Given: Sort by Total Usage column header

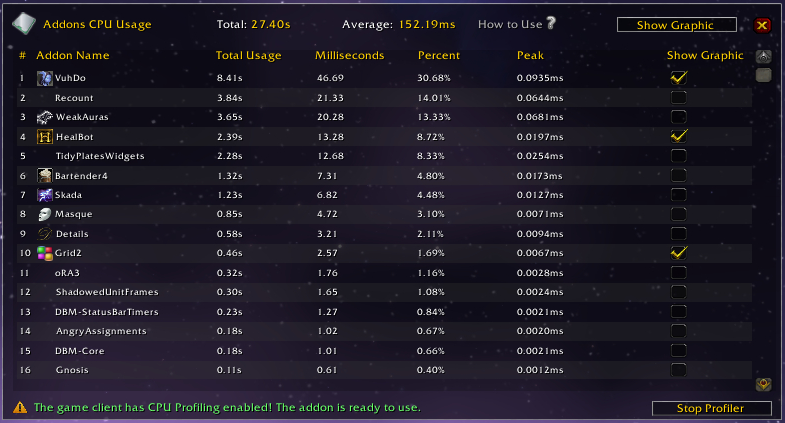Looking at the screenshot, I should [x=248, y=56].
